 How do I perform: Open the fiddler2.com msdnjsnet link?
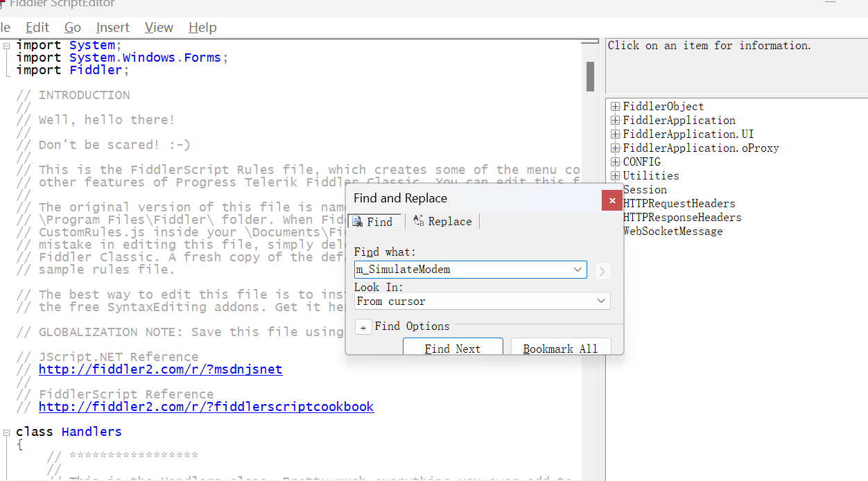160,369
